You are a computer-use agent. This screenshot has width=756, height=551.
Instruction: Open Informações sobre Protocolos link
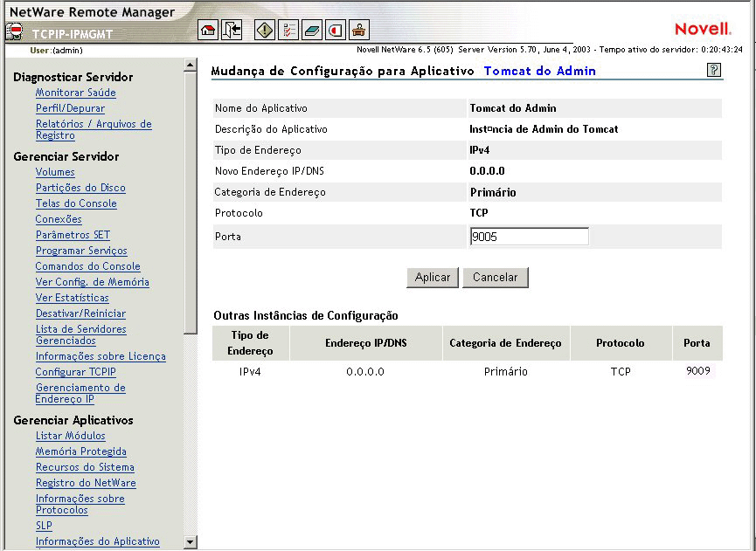[x=80, y=504]
